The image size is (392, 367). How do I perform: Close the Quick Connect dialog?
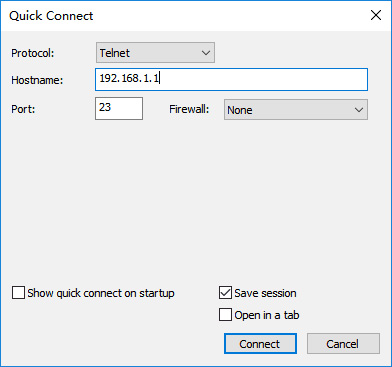coord(376,15)
